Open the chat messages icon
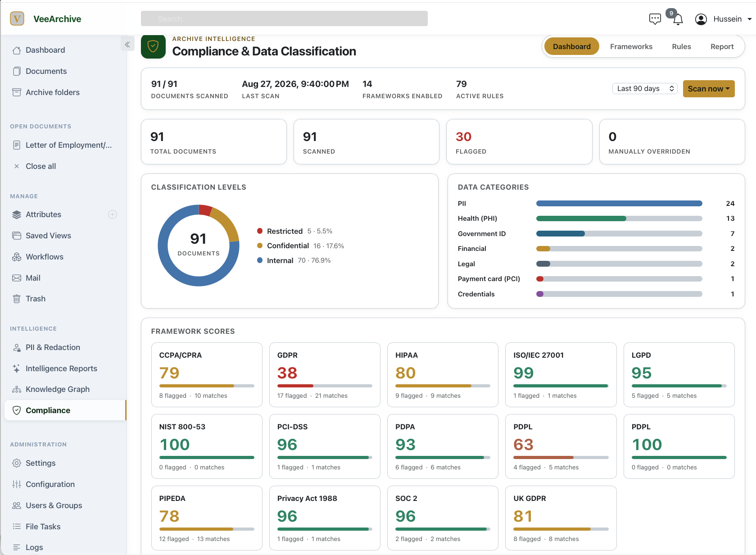 (655, 19)
